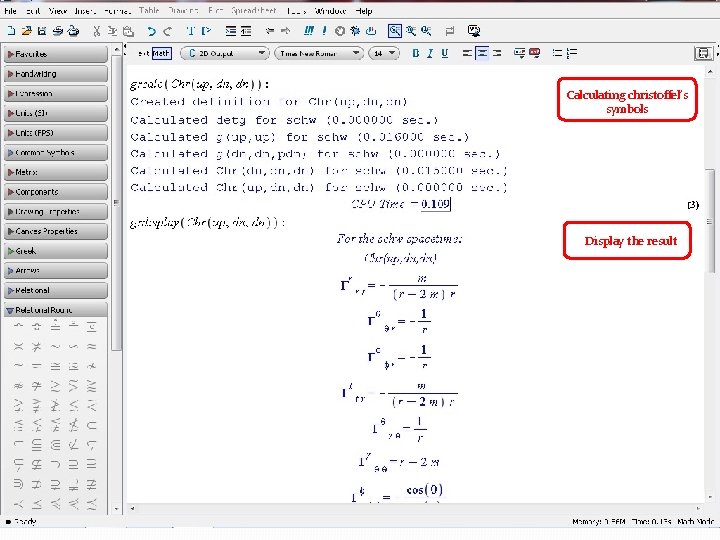Click the worksheet vertical scrollbar thumb

click(710, 220)
